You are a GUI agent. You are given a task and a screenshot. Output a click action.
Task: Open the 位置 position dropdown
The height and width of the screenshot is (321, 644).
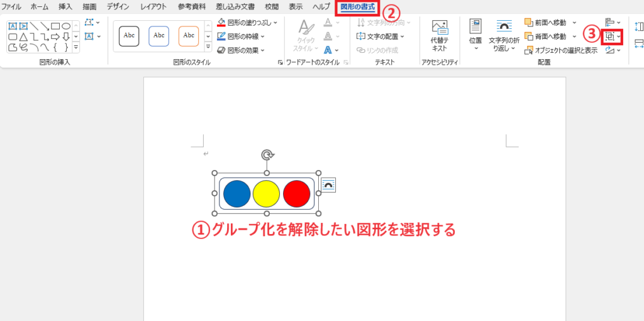point(475,35)
